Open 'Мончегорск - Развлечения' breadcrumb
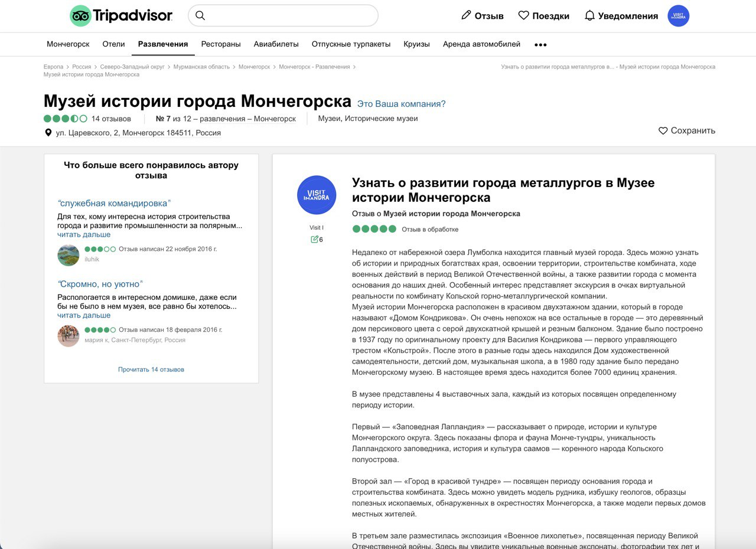This screenshot has height=549, width=756. [314, 67]
